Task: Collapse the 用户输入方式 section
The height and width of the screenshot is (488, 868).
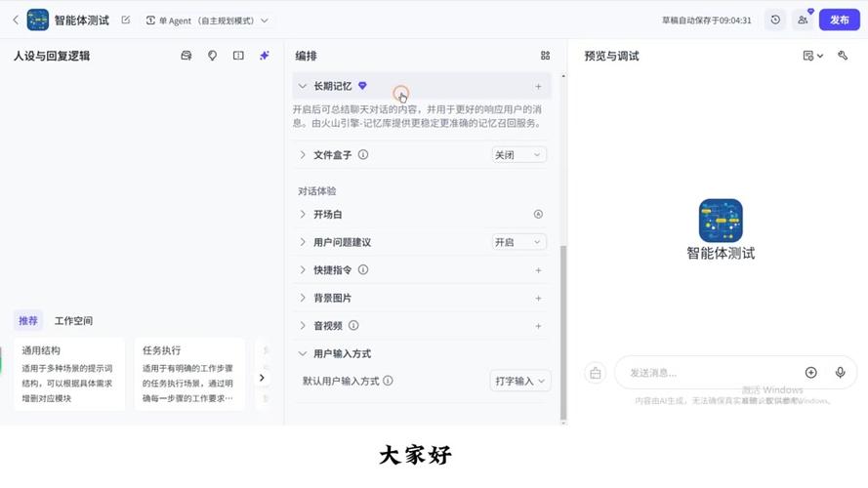Action: point(303,353)
